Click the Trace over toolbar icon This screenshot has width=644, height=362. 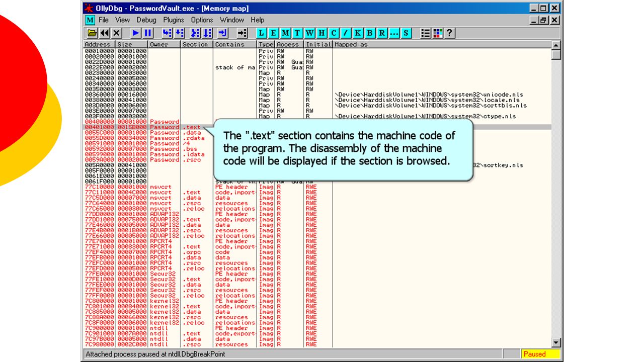(207, 33)
